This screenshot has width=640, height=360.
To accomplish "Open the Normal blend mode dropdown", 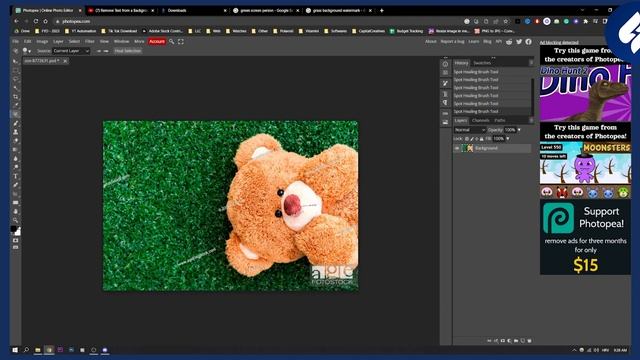I will 470,130.
